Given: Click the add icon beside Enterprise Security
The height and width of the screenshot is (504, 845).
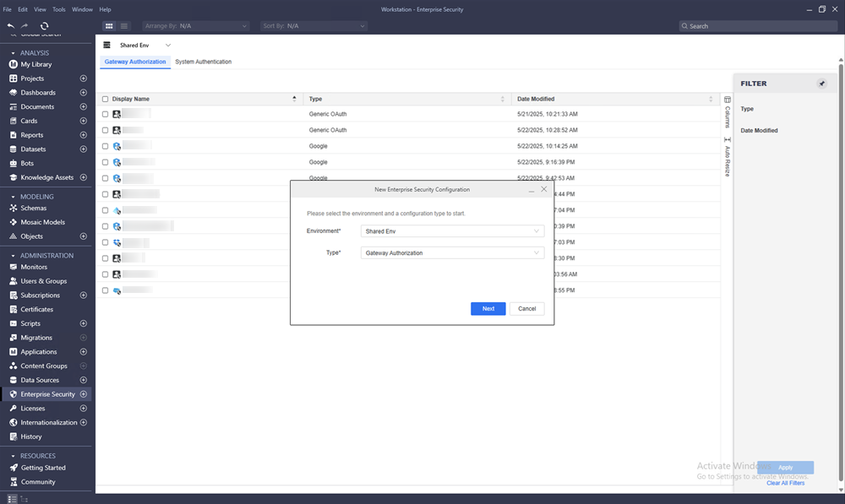Looking at the screenshot, I should pyautogui.click(x=83, y=394).
